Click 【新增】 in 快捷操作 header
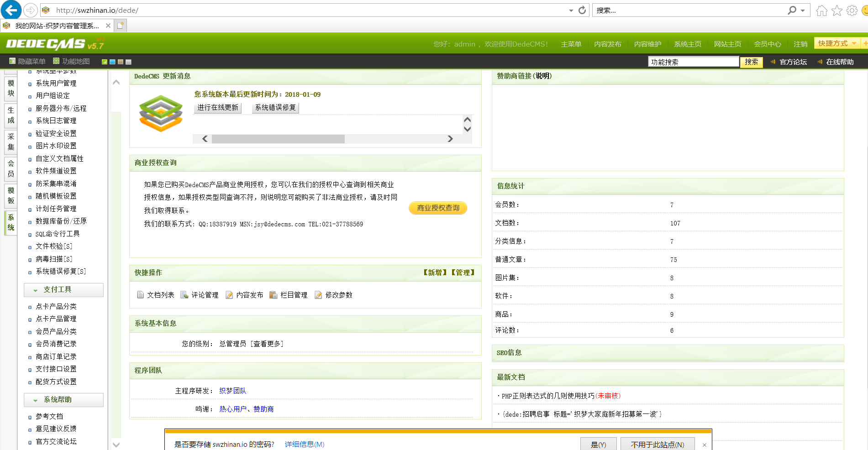The height and width of the screenshot is (450, 868). click(435, 272)
